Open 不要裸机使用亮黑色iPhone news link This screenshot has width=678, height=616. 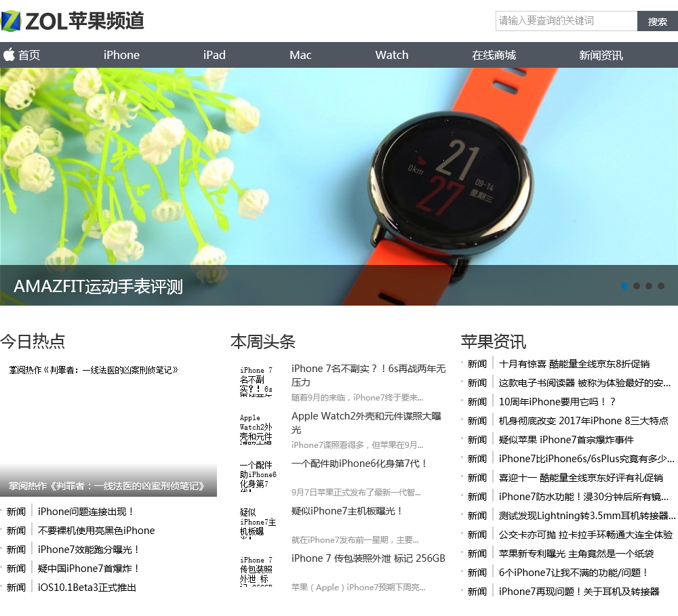pos(96,531)
